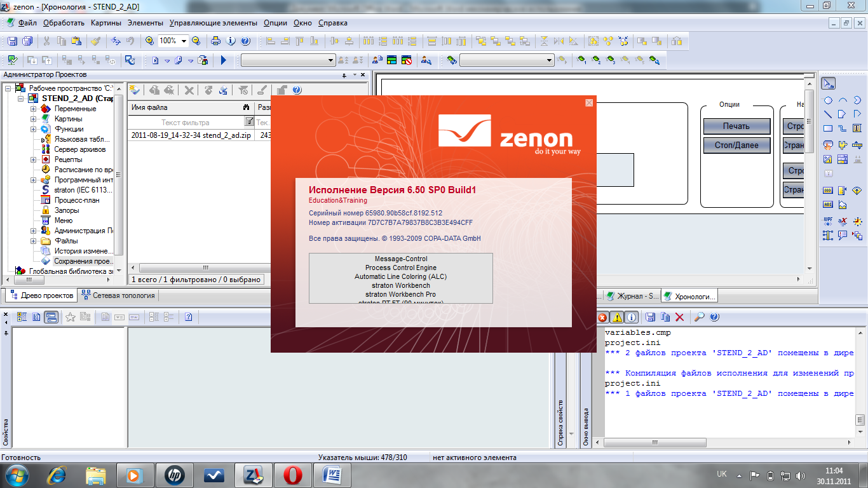Screen dimensions: 868x488
Task: Switch to the Сетевая топология tab
Action: (x=118, y=295)
